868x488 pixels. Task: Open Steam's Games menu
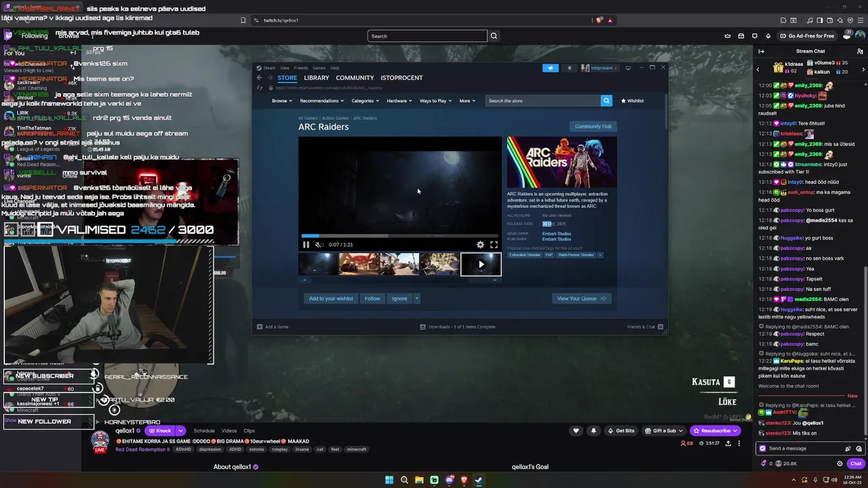pos(319,68)
